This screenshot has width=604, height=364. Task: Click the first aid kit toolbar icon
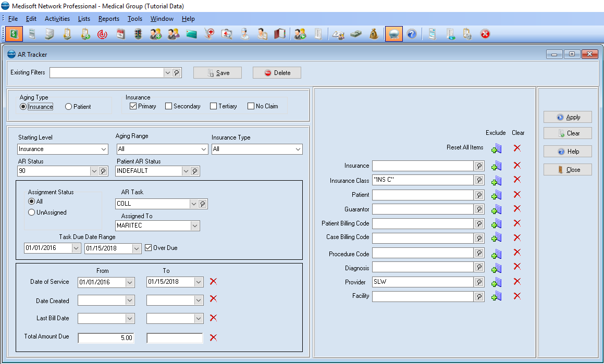(227, 34)
